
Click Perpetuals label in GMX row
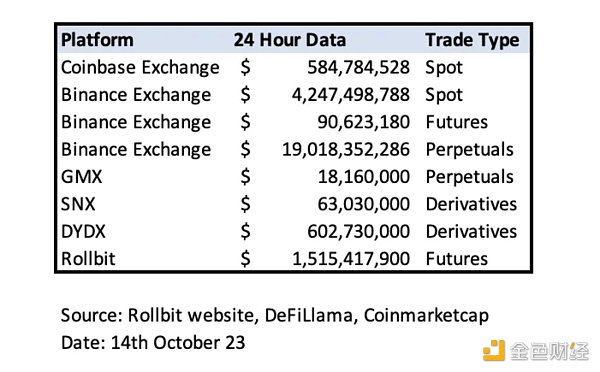[470, 178]
